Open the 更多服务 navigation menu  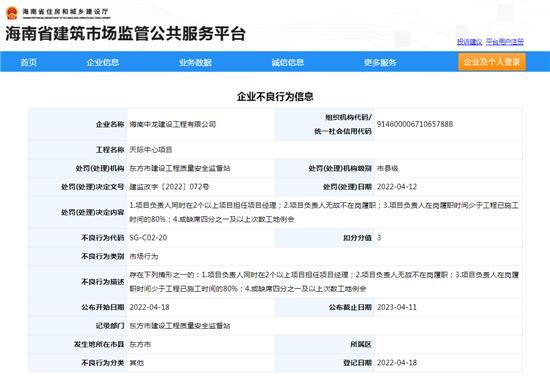[380, 62]
